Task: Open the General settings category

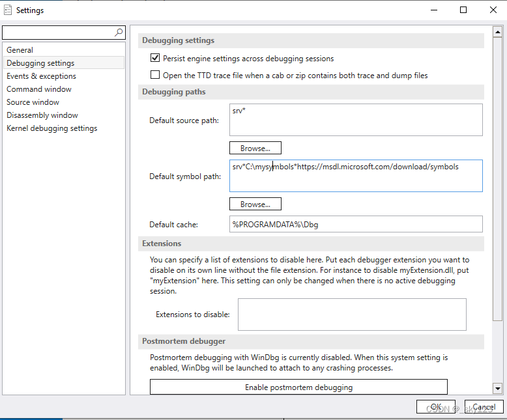Action: (x=20, y=50)
